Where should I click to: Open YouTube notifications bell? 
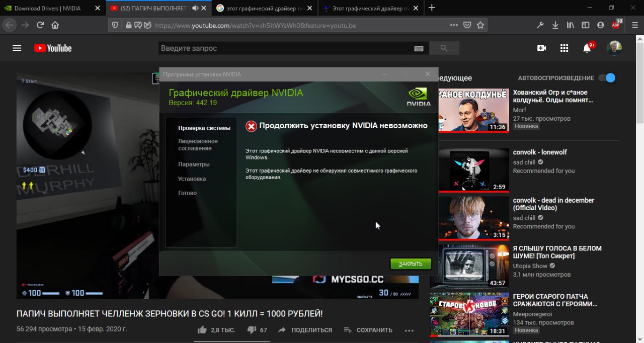(x=587, y=48)
